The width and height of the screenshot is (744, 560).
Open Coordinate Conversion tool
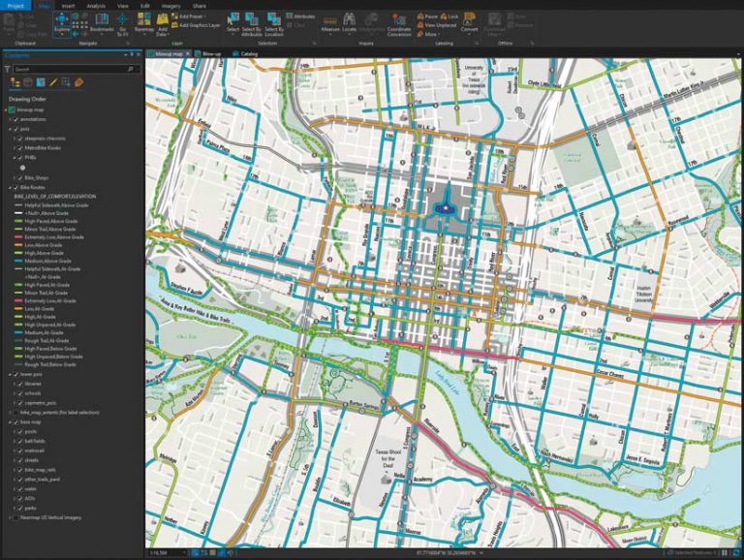[398, 24]
